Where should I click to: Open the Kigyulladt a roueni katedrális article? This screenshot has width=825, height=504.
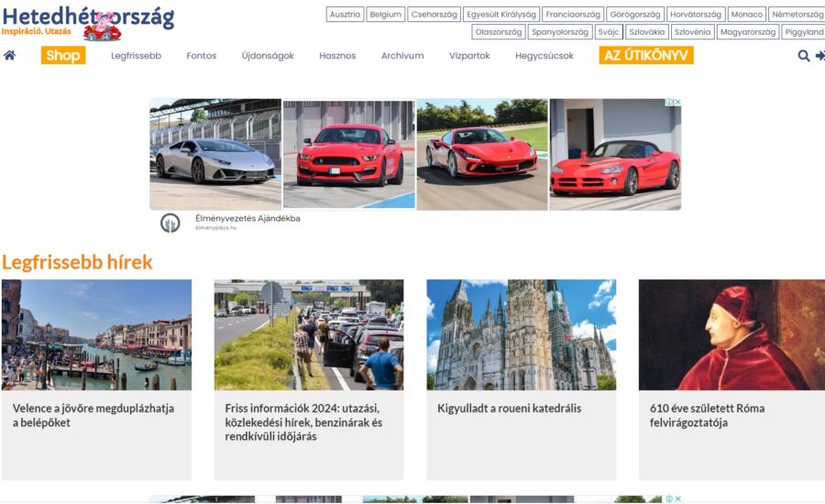509,409
